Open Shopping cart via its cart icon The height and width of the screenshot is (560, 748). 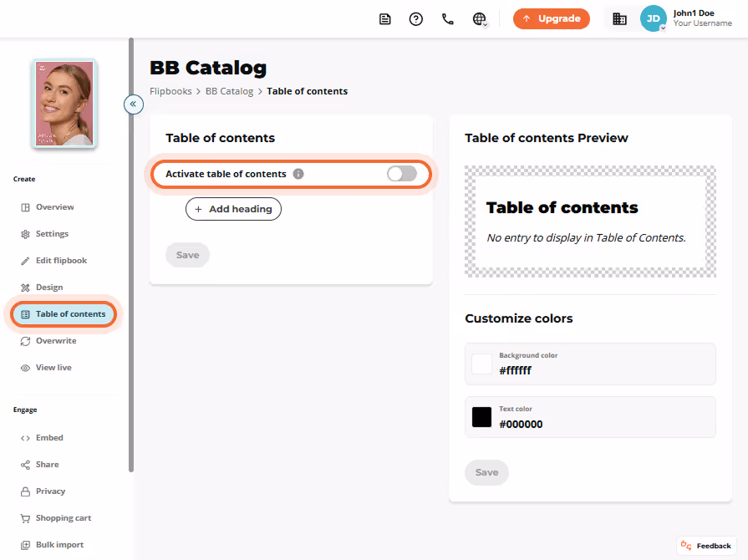click(25, 518)
